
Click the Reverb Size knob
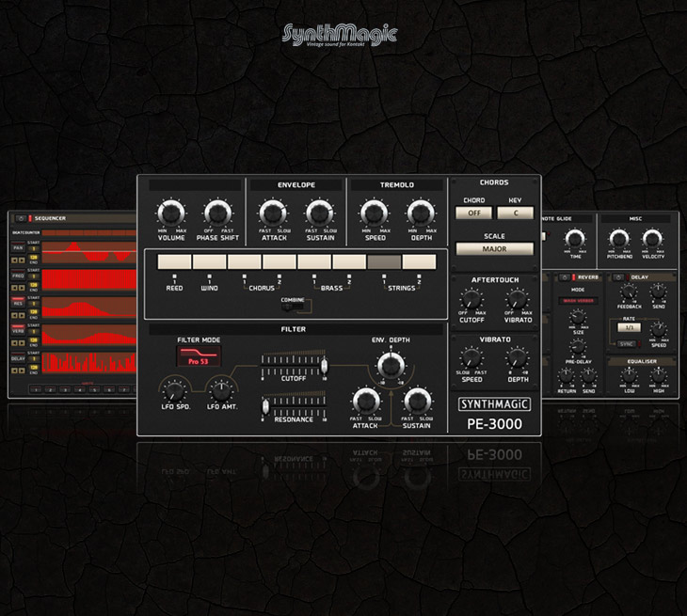[578, 317]
